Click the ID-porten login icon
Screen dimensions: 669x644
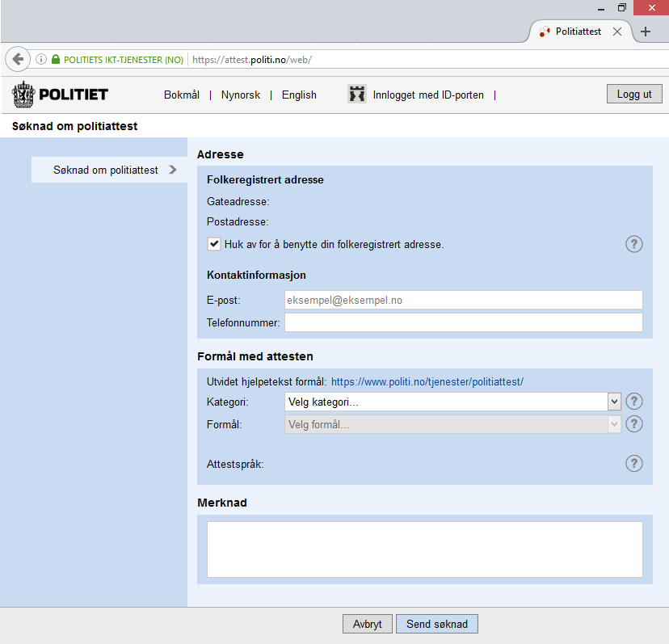(357, 95)
